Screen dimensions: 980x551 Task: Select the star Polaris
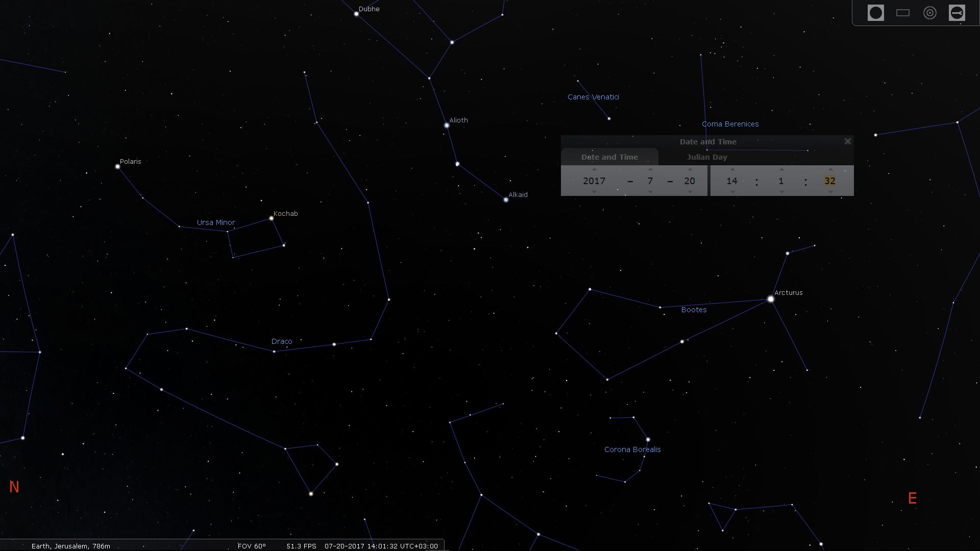pos(117,166)
